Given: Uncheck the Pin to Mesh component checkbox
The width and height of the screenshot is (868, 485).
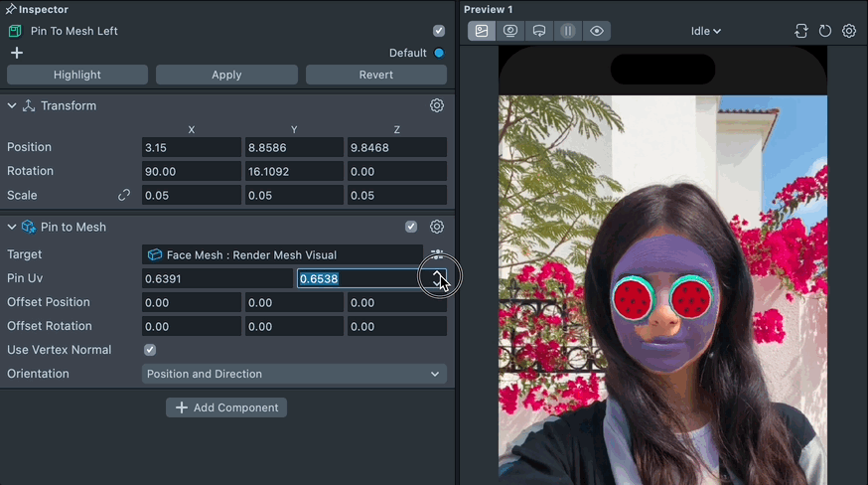Looking at the screenshot, I should [411, 227].
